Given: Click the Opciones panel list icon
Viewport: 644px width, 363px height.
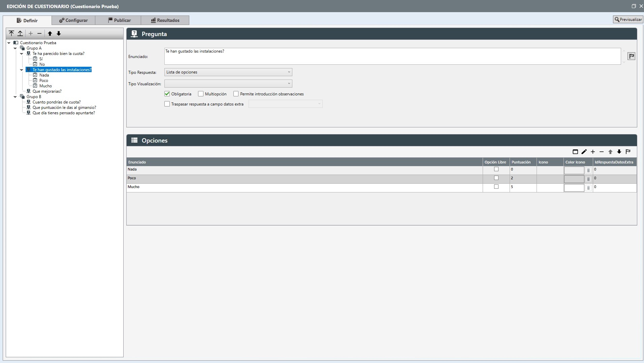Looking at the screenshot, I should [x=134, y=140].
